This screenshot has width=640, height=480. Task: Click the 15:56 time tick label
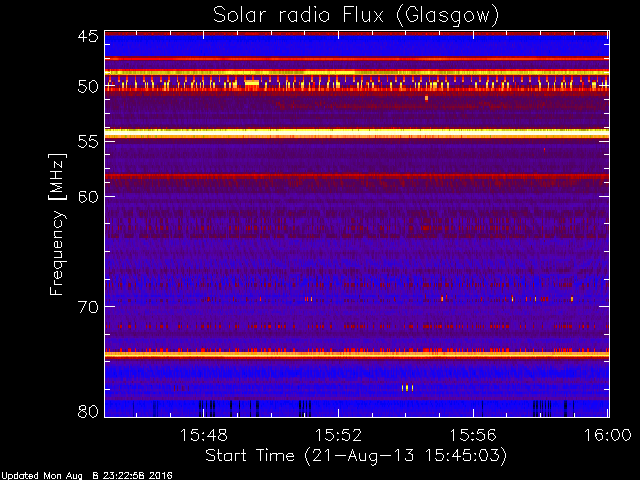click(473, 436)
